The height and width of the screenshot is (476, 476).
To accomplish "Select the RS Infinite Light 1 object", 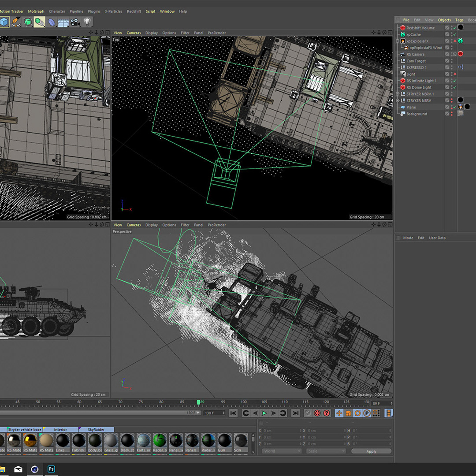I will tap(421, 81).
